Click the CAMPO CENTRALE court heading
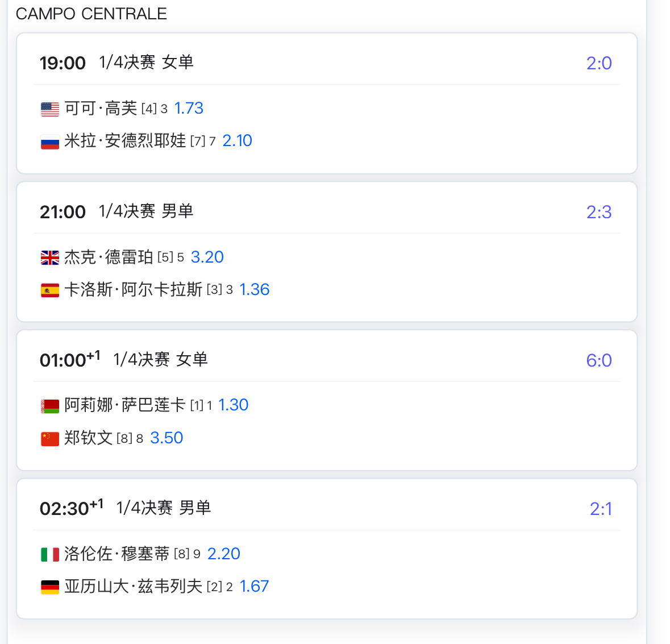670x644 pixels. 91,14
